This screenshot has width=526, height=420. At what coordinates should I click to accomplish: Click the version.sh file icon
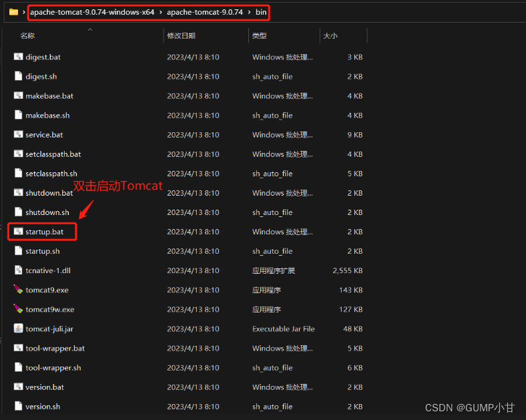18,406
